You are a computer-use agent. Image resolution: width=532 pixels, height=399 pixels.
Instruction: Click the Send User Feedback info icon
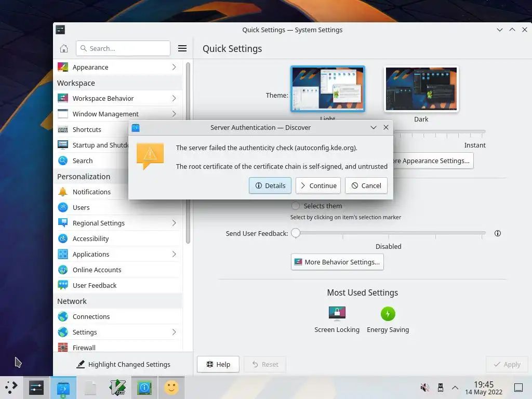pos(497,233)
